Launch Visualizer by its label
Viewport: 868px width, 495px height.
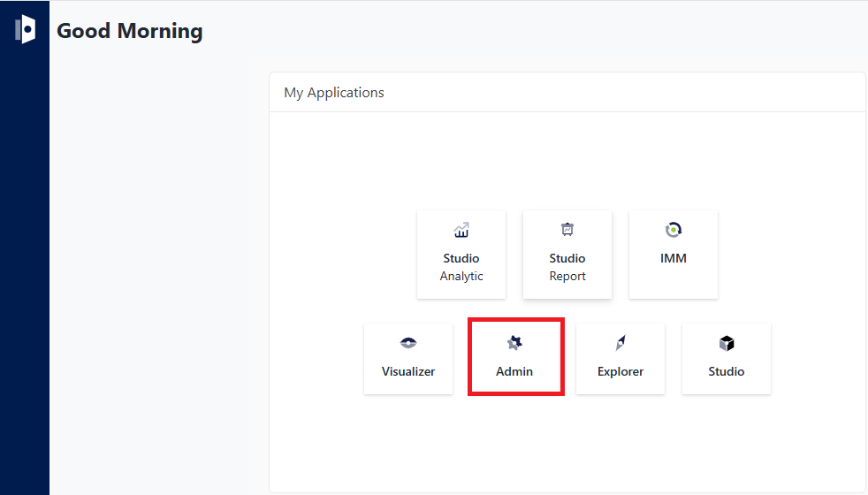(408, 371)
